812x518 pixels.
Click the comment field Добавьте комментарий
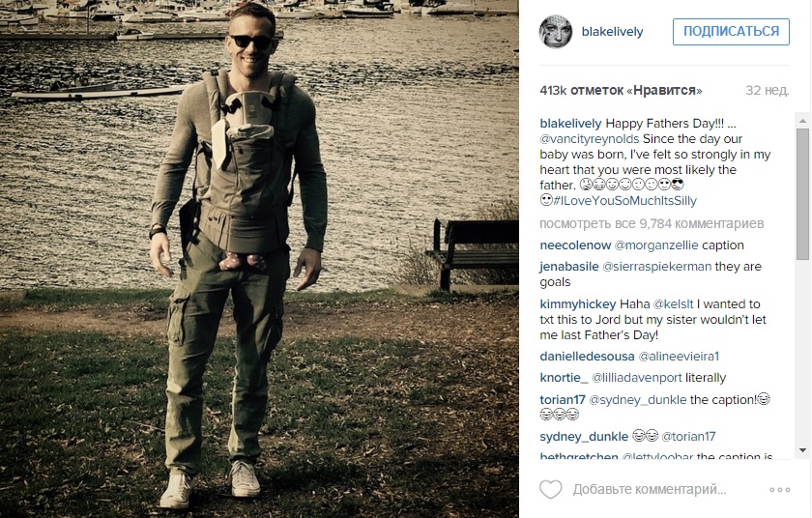click(x=650, y=490)
